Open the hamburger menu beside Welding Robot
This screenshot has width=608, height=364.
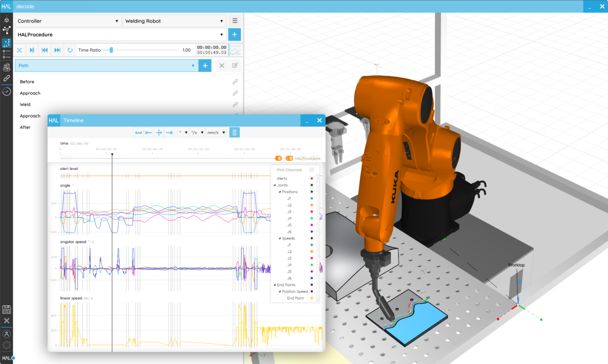(235, 21)
